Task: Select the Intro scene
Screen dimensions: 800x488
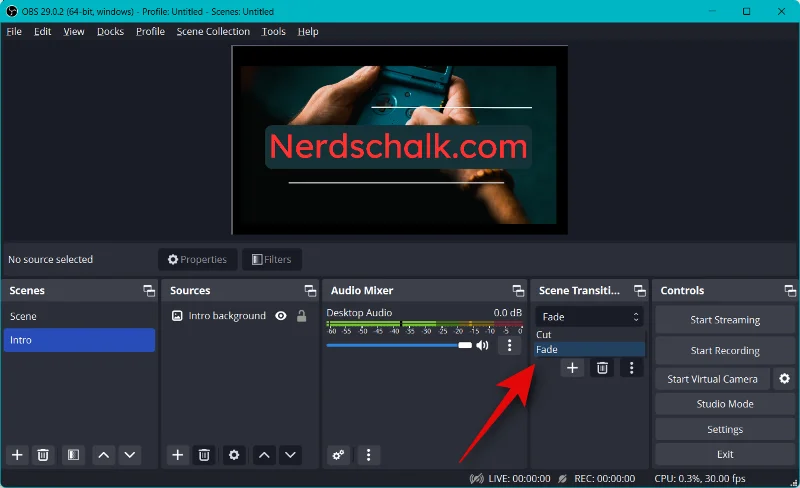Action: tap(79, 340)
